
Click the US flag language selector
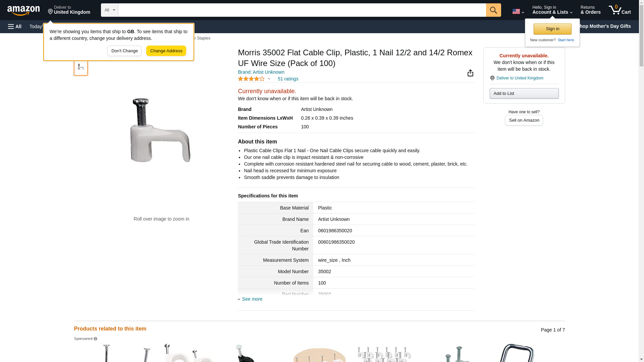click(x=518, y=11)
